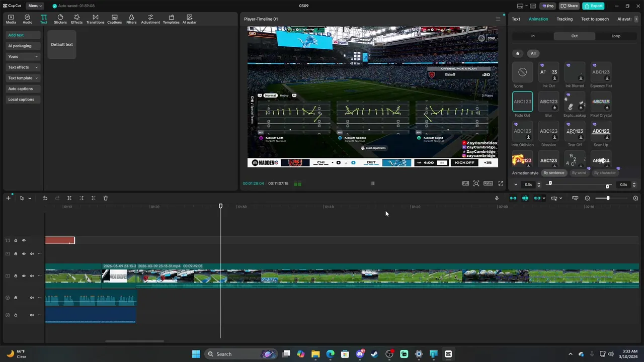Add new timeline track with plus icon
The image size is (644, 362).
tap(8, 198)
